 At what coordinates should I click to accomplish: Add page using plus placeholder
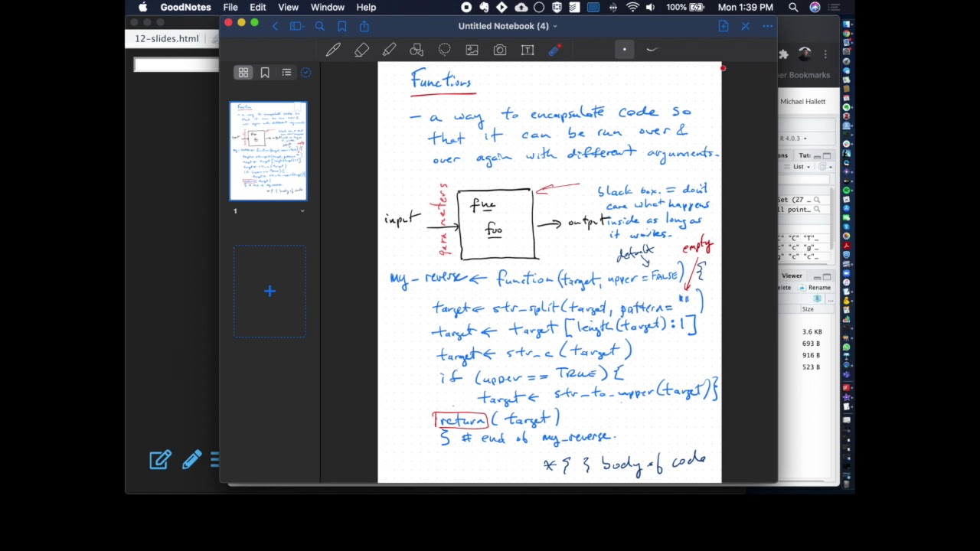pyautogui.click(x=269, y=291)
